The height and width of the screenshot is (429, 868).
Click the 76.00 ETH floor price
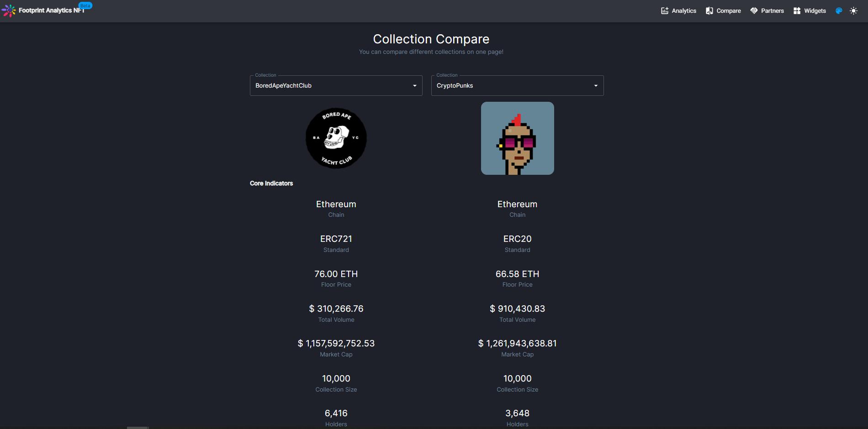tap(336, 274)
